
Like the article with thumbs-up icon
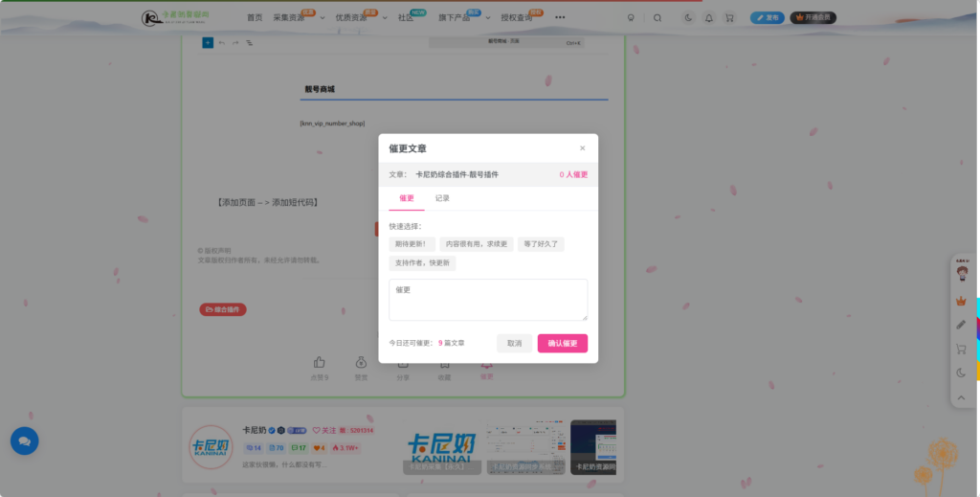[320, 363]
